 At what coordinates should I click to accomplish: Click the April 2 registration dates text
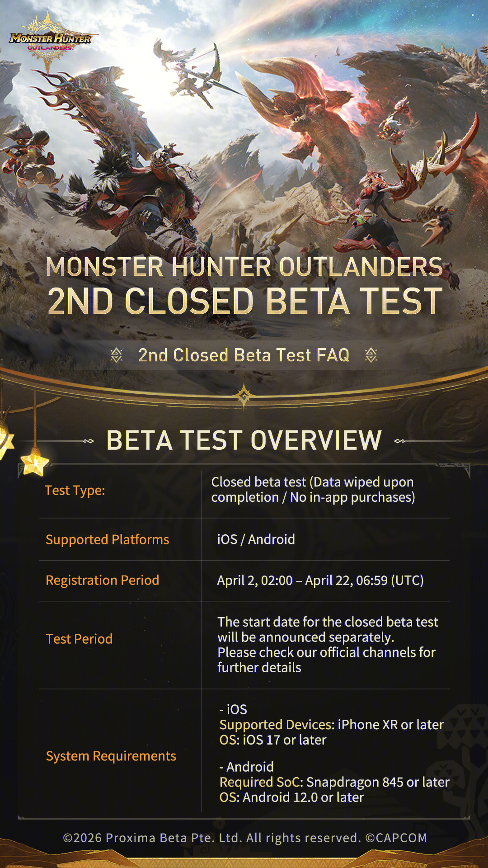[320, 580]
